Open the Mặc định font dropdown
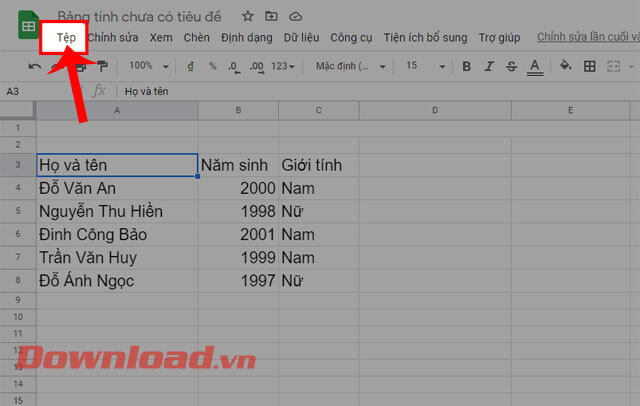640x406 pixels. pyautogui.click(x=351, y=66)
